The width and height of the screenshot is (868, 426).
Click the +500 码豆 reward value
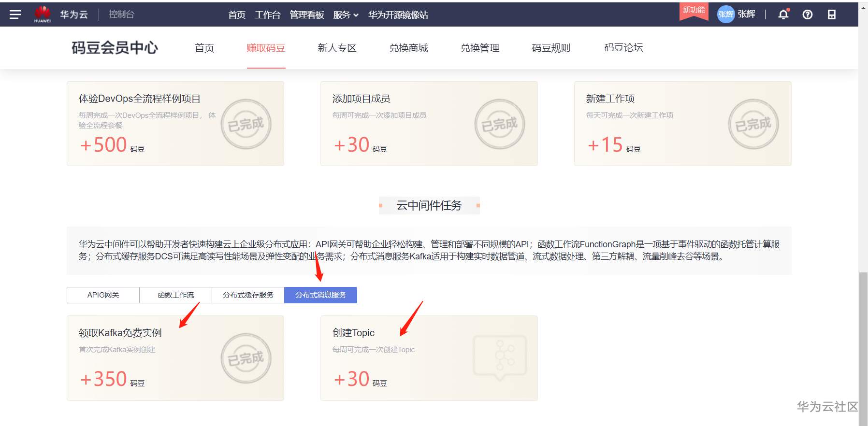[x=112, y=145]
